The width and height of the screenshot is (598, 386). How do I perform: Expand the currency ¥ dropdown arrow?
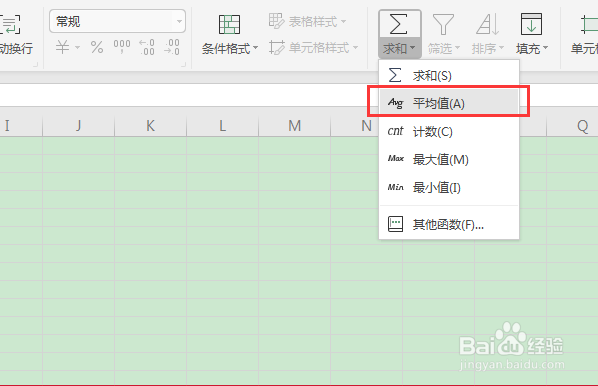click(77, 48)
